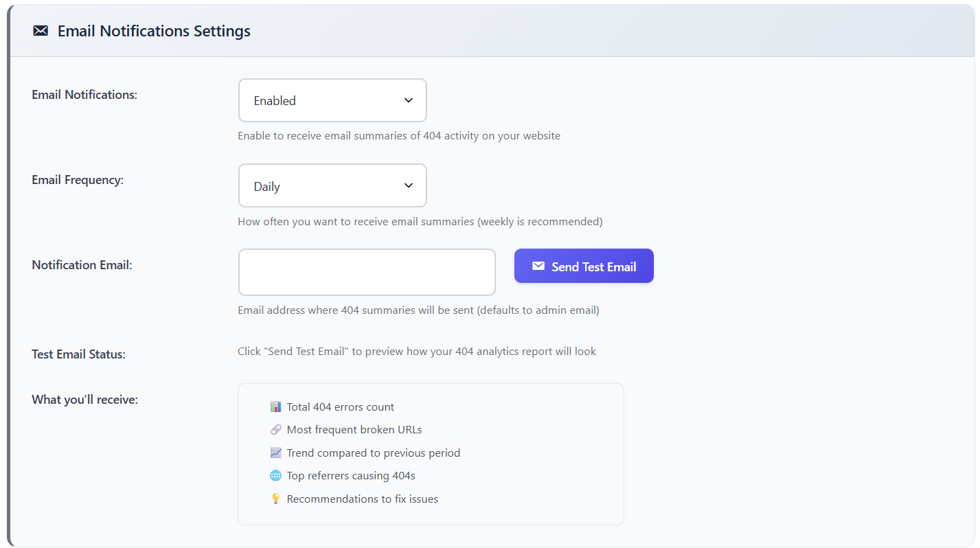Open the Email Notifications Enabled dropdown
Viewport: 980px width, 548px height.
point(332,100)
